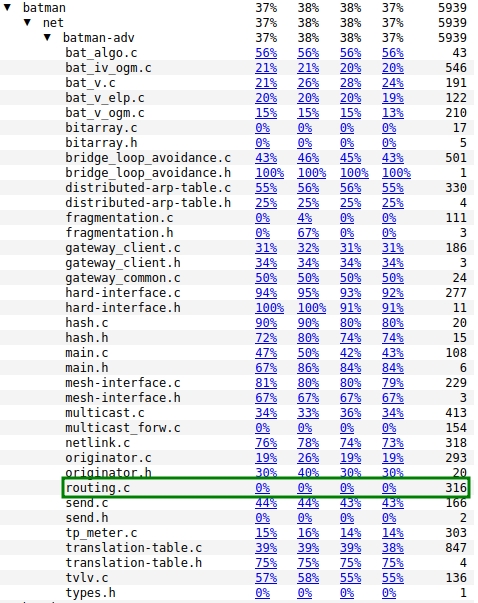The height and width of the screenshot is (603, 478).
Task: Open the 73% link for netlink.c
Action: click(x=393, y=443)
